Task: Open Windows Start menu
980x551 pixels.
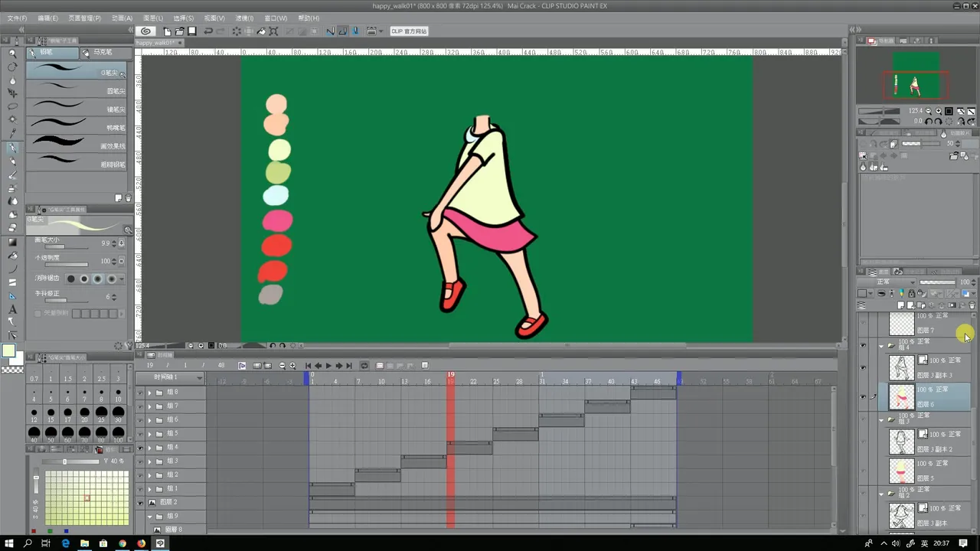Action: click(x=8, y=543)
